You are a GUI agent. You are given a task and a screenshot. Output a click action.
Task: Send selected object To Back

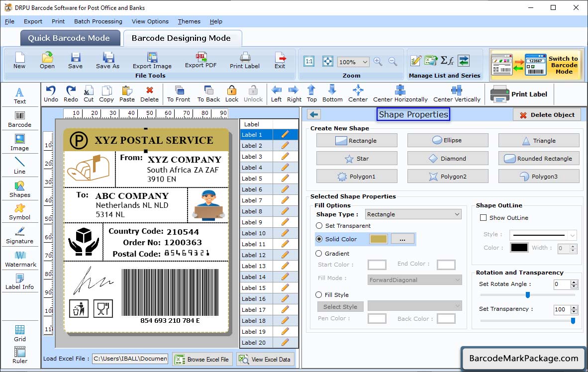[208, 94]
